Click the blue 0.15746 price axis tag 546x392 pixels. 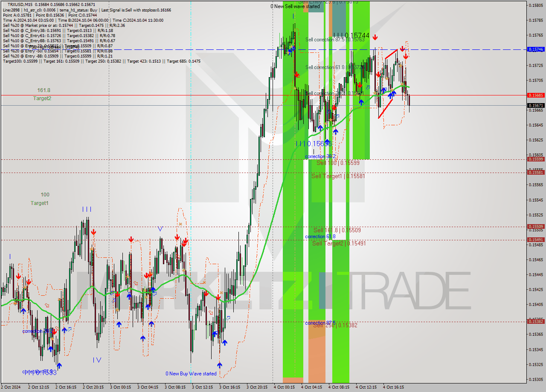pos(536,49)
